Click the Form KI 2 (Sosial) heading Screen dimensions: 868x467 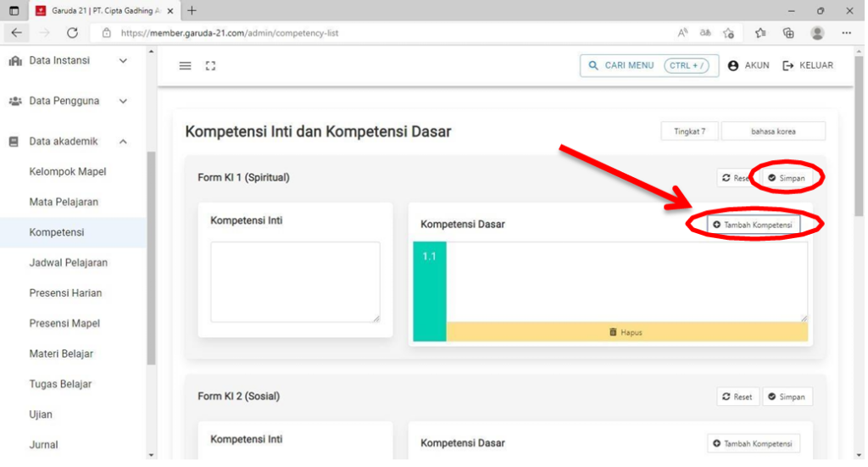pos(238,396)
